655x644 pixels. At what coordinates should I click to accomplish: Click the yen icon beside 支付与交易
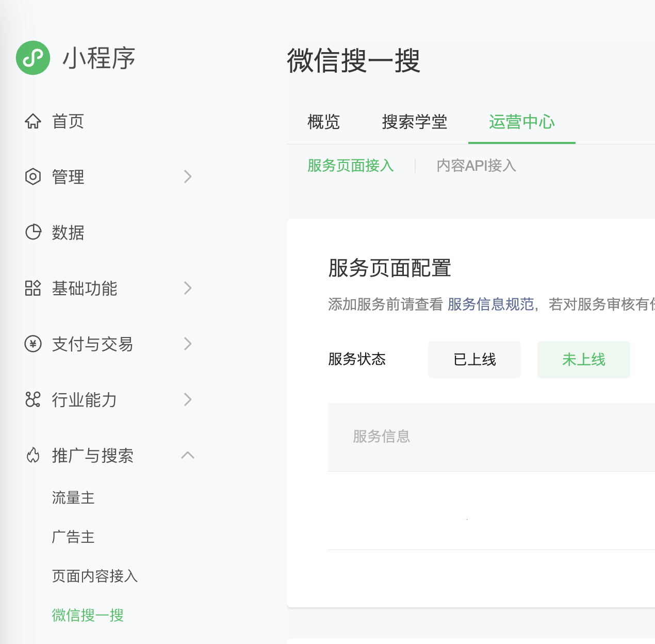point(33,344)
